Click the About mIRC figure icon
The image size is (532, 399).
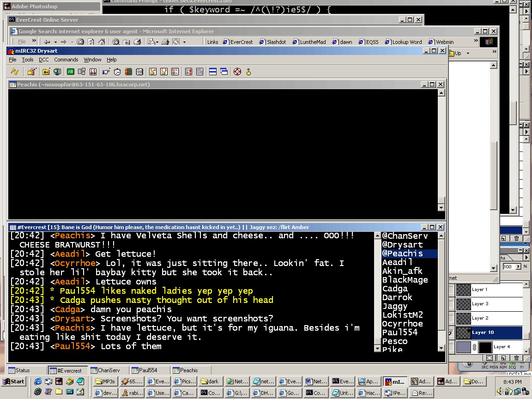[x=249, y=72]
